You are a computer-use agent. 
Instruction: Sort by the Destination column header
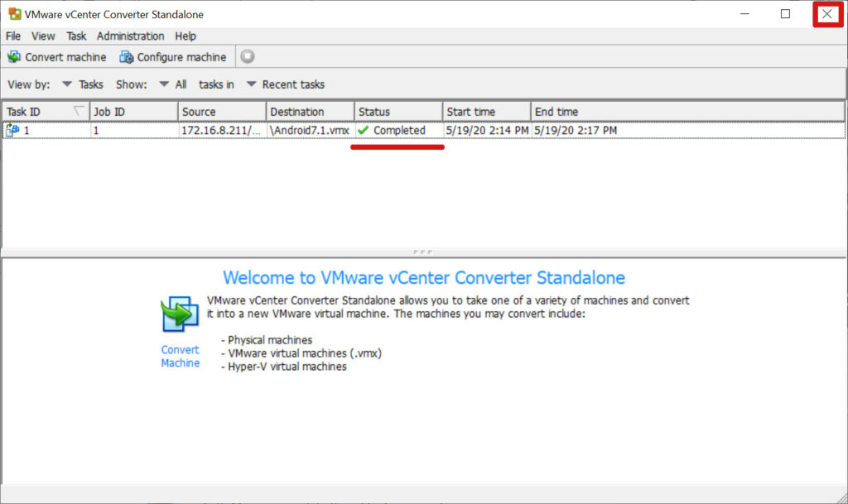click(x=310, y=112)
